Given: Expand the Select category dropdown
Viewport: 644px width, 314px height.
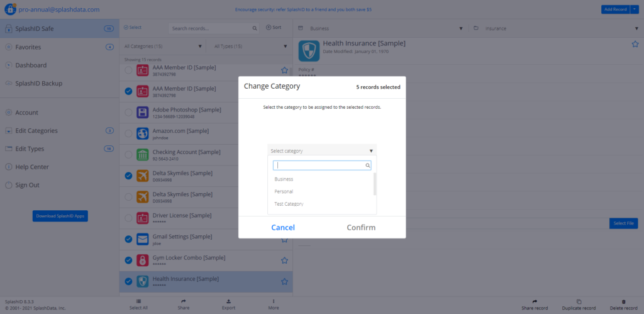Looking at the screenshot, I should point(321,151).
